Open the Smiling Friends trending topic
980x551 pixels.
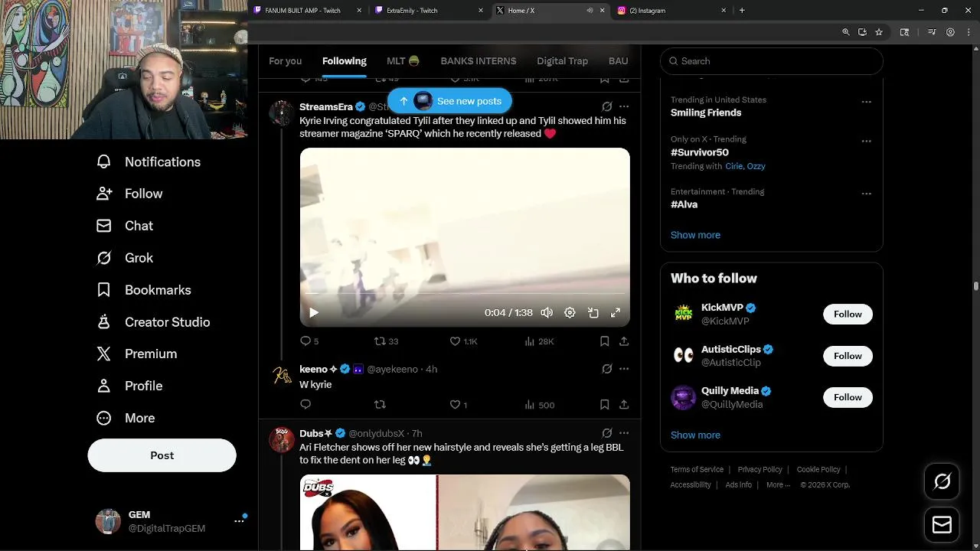pos(706,112)
